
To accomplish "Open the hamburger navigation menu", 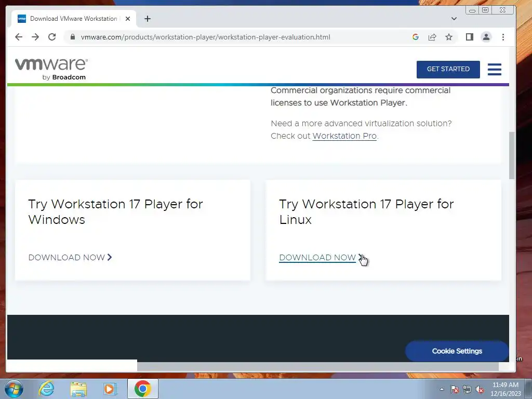I will coord(495,69).
